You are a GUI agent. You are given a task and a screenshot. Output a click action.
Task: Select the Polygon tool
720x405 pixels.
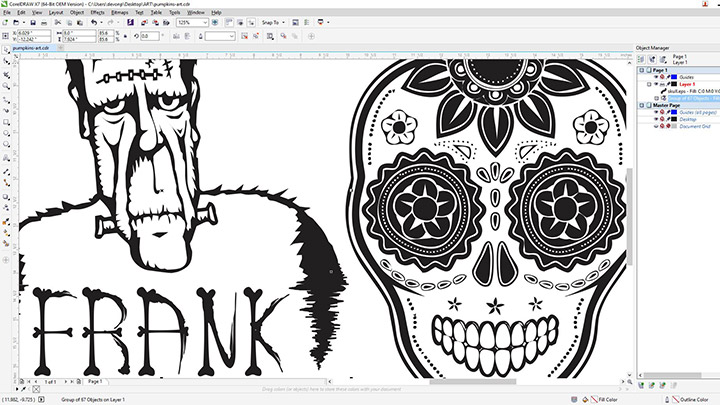pos(6,144)
